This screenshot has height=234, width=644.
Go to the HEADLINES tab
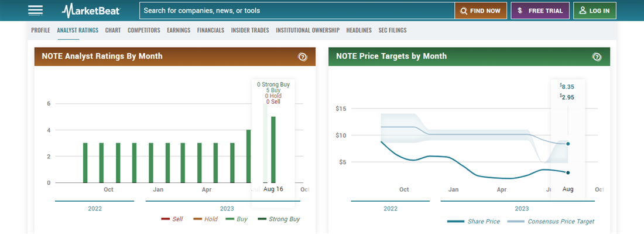(359, 30)
